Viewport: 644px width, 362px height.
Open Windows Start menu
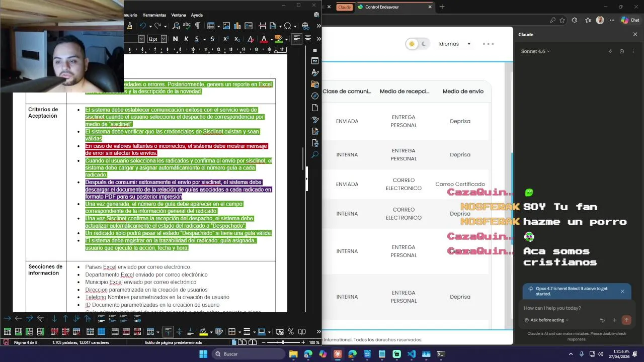203,354
